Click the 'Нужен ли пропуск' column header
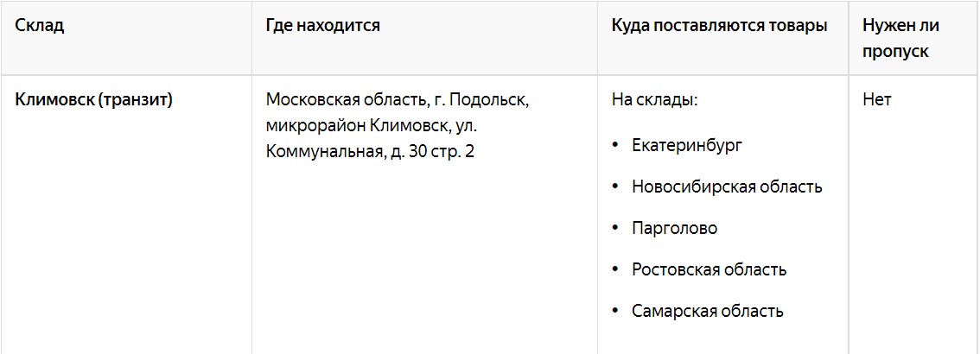The image size is (980, 354). point(900,39)
